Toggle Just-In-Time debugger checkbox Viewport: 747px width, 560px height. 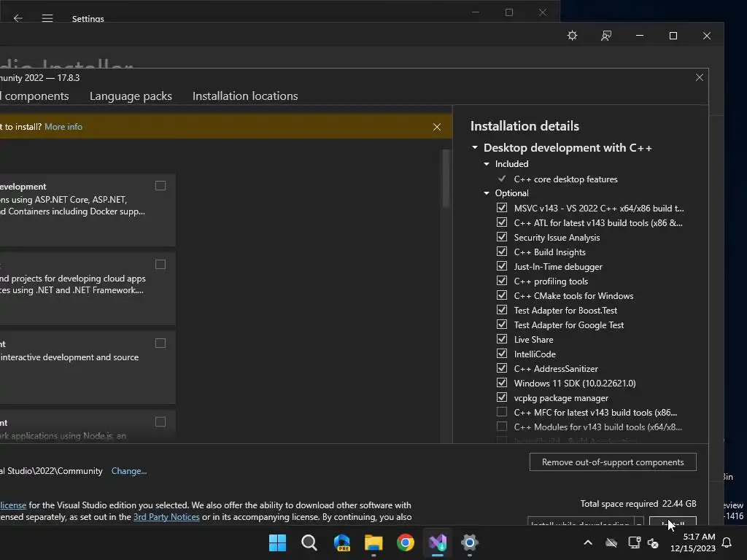(502, 266)
